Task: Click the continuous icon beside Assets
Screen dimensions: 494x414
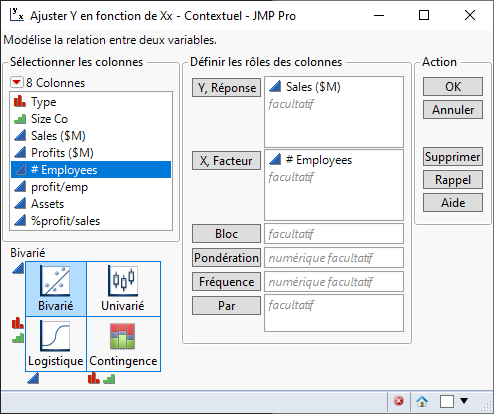Action: (x=20, y=203)
